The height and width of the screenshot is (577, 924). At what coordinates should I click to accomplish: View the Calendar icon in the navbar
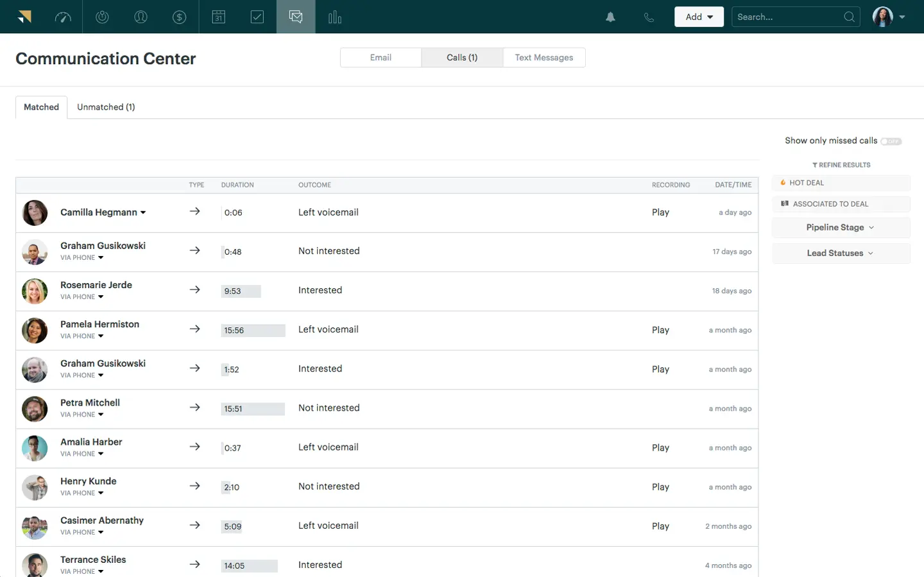click(218, 17)
